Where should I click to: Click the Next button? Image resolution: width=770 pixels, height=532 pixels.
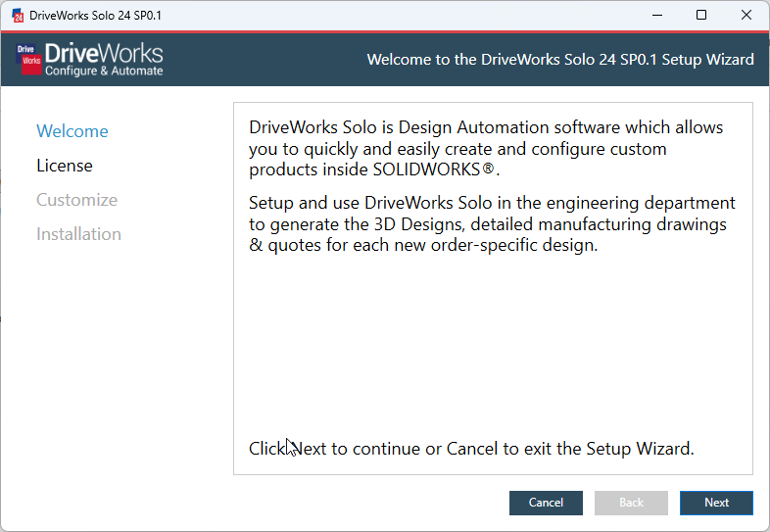coord(716,503)
